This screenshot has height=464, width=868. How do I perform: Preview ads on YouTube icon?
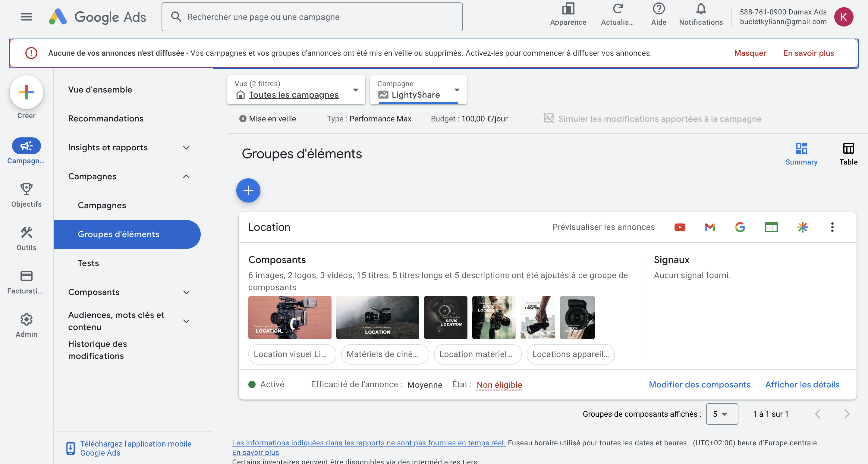point(680,227)
